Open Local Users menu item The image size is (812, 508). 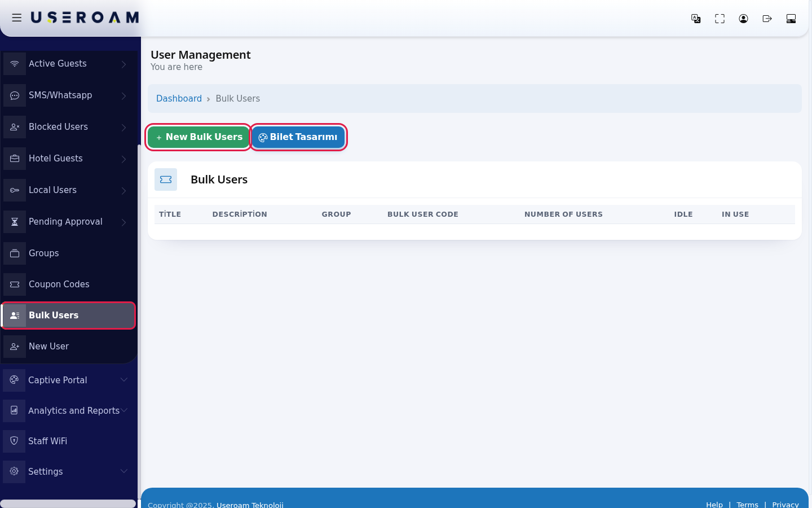(68, 190)
